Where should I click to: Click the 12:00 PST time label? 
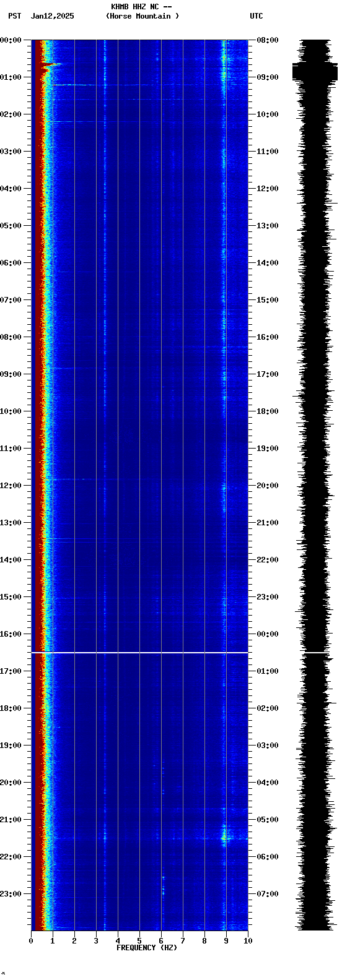point(11,486)
